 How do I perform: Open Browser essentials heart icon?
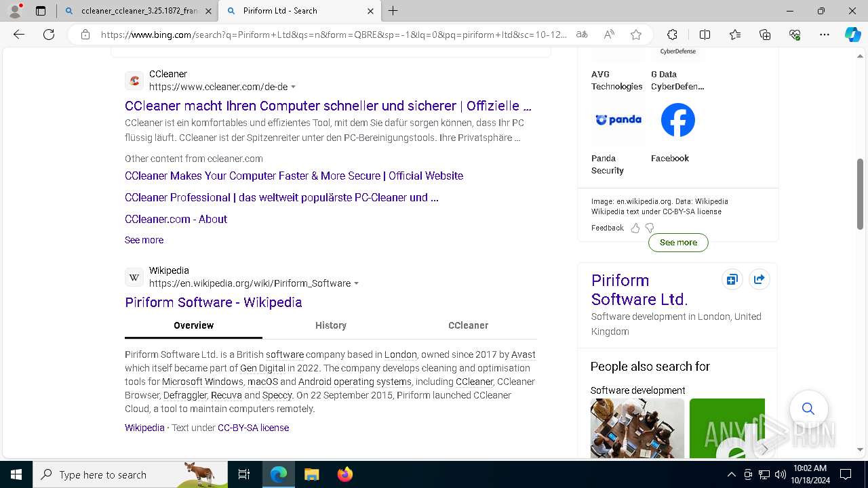pos(795,35)
